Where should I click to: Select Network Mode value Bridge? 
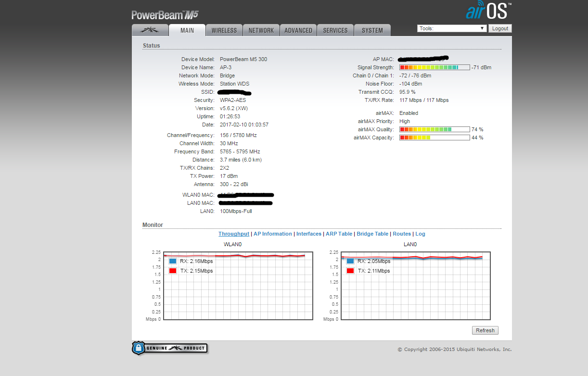tap(228, 75)
